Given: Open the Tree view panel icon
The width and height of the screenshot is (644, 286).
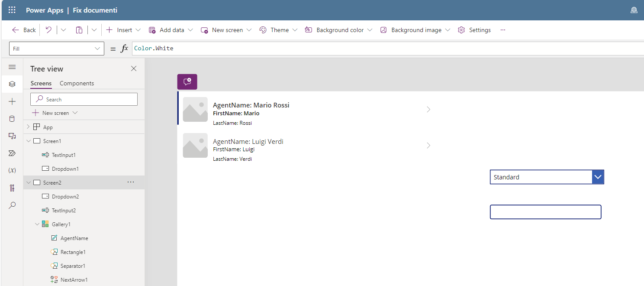Looking at the screenshot, I should [12, 84].
